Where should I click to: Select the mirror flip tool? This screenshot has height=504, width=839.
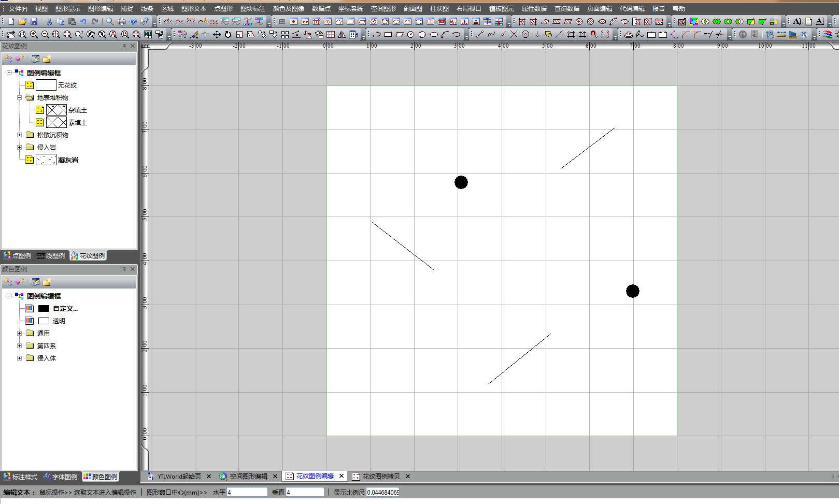[342, 34]
